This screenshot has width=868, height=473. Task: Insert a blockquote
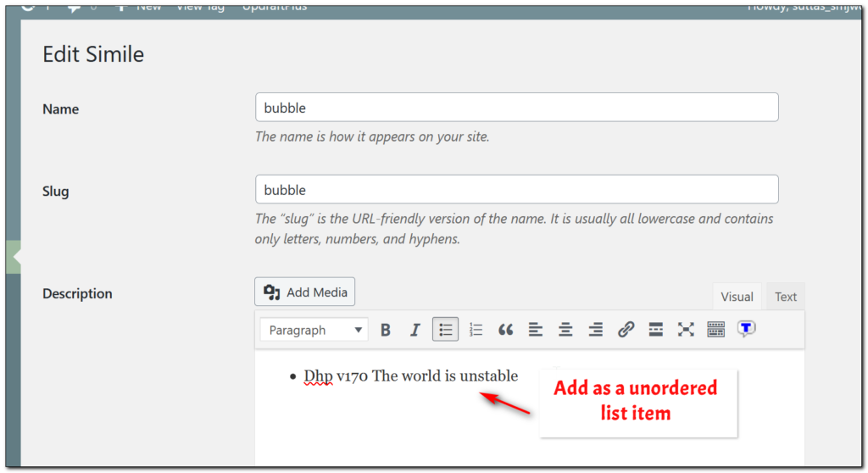505,330
